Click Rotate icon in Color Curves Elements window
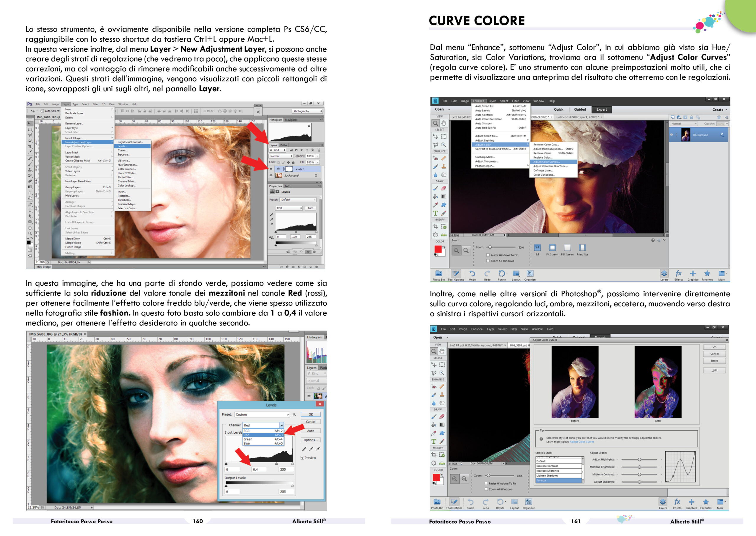The image size is (756, 536). tap(500, 502)
